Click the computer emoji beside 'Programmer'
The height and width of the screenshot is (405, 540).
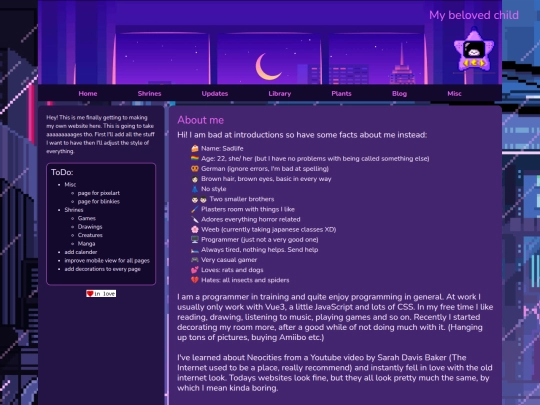(x=195, y=239)
